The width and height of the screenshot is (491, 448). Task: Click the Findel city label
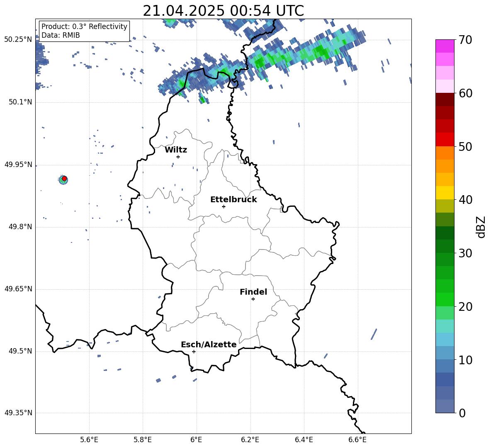253,292
